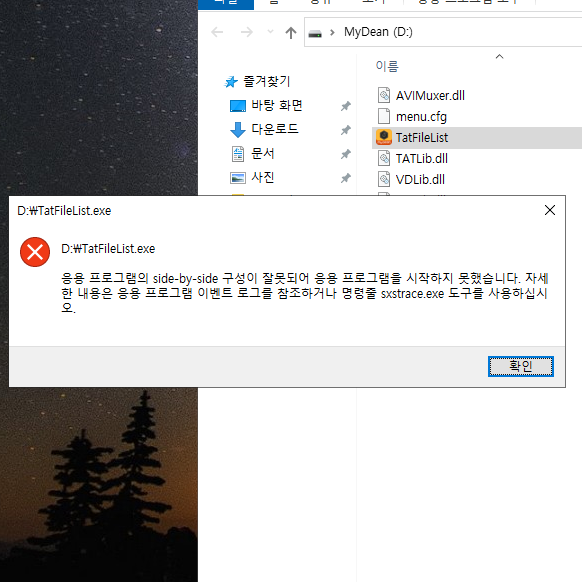
Task: Click the 사진 picture icon
Action: (x=238, y=178)
